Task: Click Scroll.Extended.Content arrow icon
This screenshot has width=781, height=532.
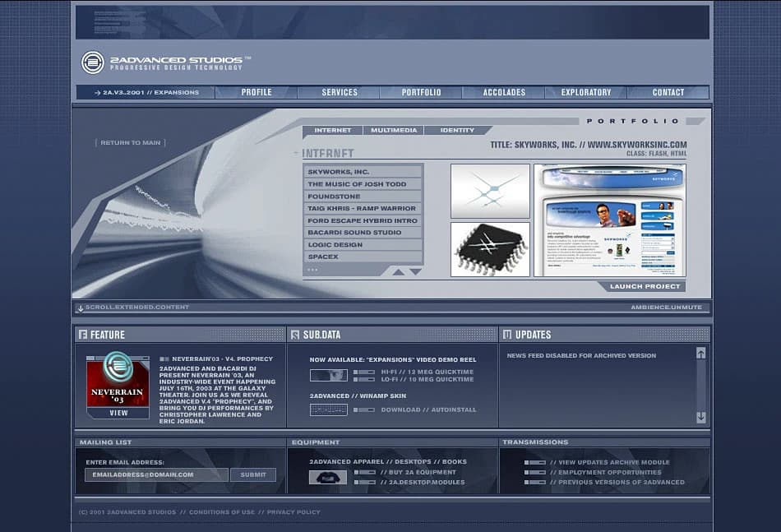Action: coord(81,308)
